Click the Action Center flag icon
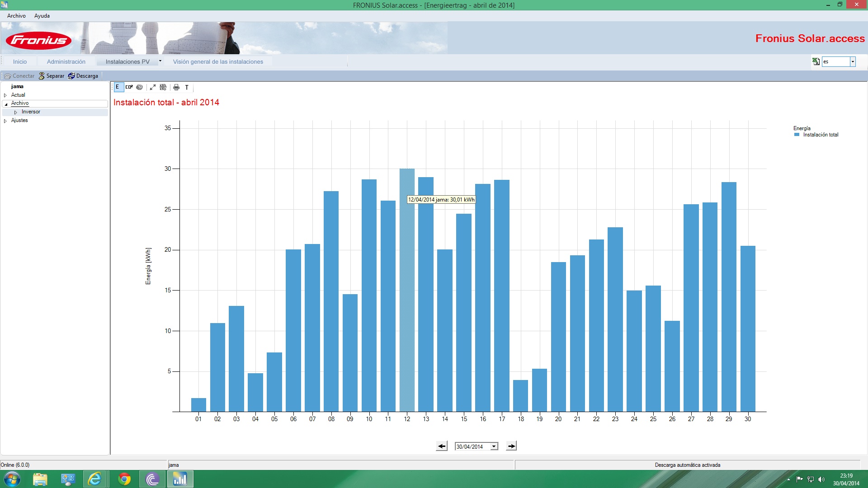Image resolution: width=868 pixels, height=488 pixels. click(x=800, y=479)
